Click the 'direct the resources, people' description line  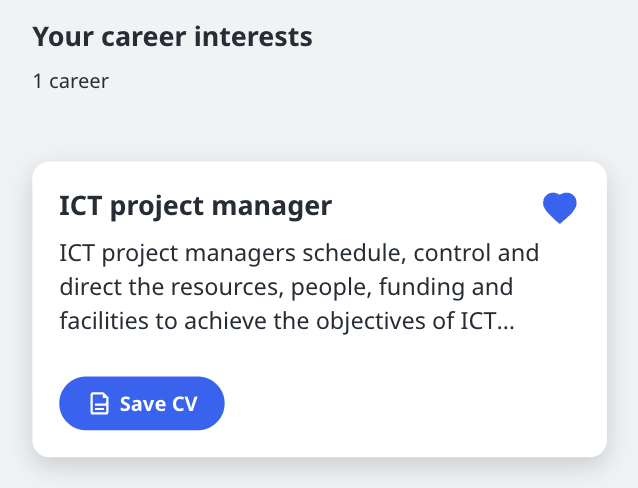pos(286,287)
